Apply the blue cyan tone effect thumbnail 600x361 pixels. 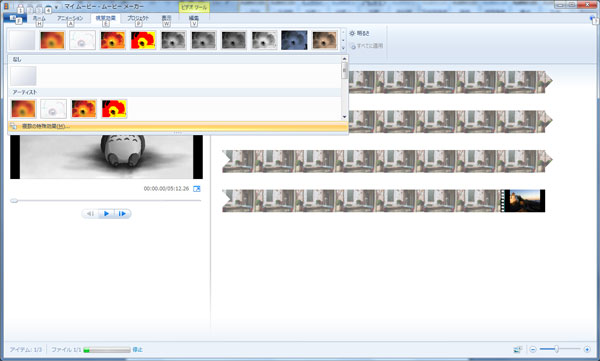tap(294, 40)
